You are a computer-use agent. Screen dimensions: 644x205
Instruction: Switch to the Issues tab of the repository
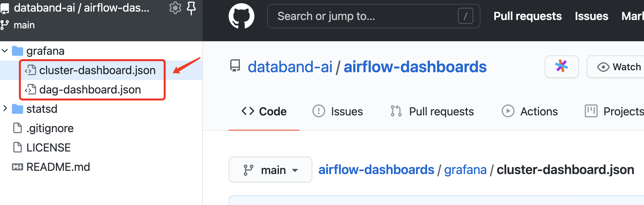click(x=346, y=111)
